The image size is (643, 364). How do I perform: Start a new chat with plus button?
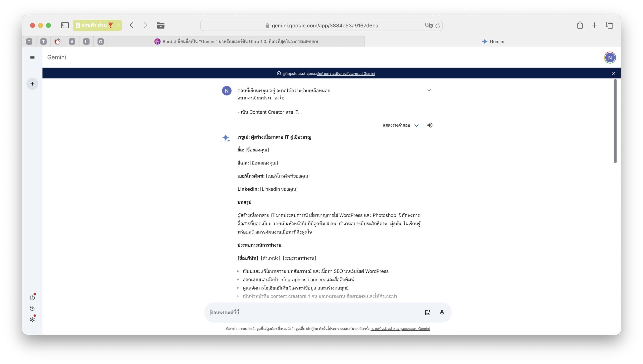[32, 84]
